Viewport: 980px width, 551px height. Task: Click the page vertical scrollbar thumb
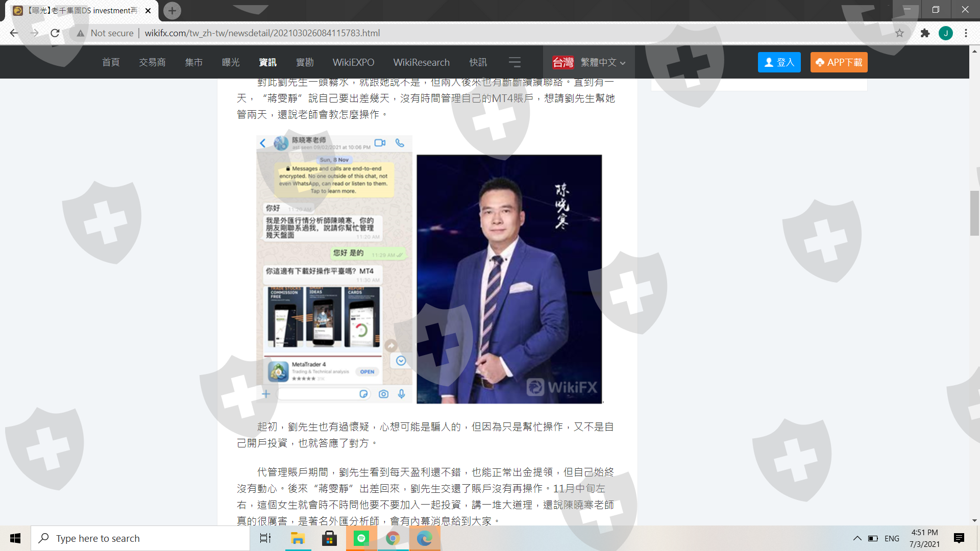(x=974, y=213)
